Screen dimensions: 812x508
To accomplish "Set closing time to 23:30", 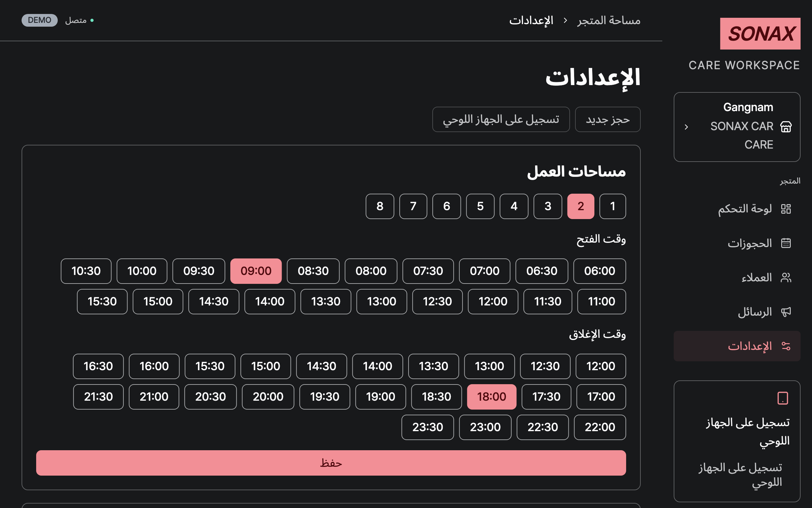I will pos(428,427).
